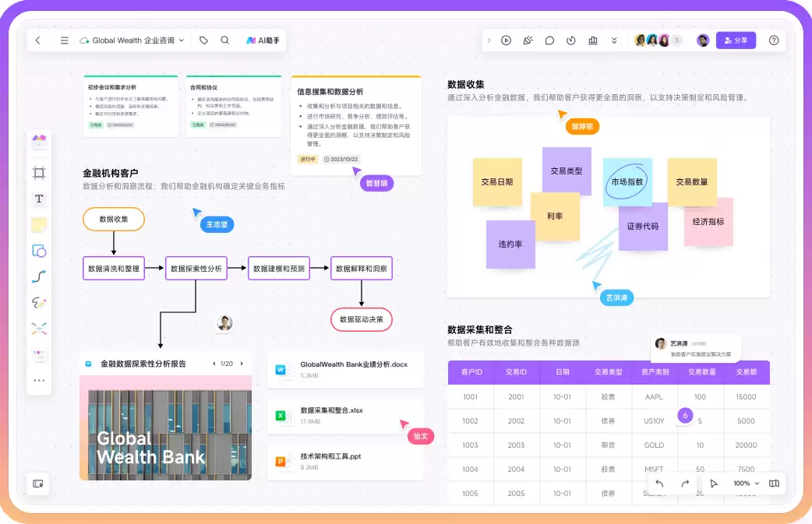Select the 违约率 sticky note
The width and height of the screenshot is (812, 524).
[510, 244]
